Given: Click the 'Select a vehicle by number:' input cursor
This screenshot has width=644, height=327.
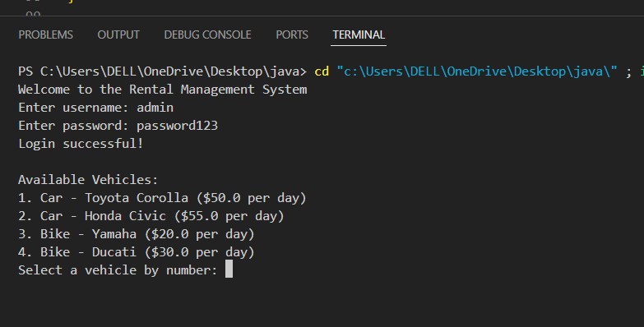Looking at the screenshot, I should (229, 269).
